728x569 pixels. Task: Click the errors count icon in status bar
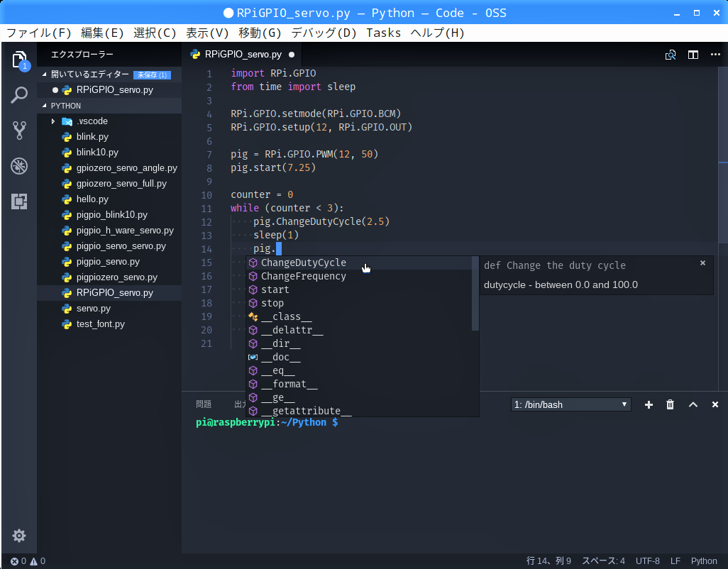click(x=14, y=561)
